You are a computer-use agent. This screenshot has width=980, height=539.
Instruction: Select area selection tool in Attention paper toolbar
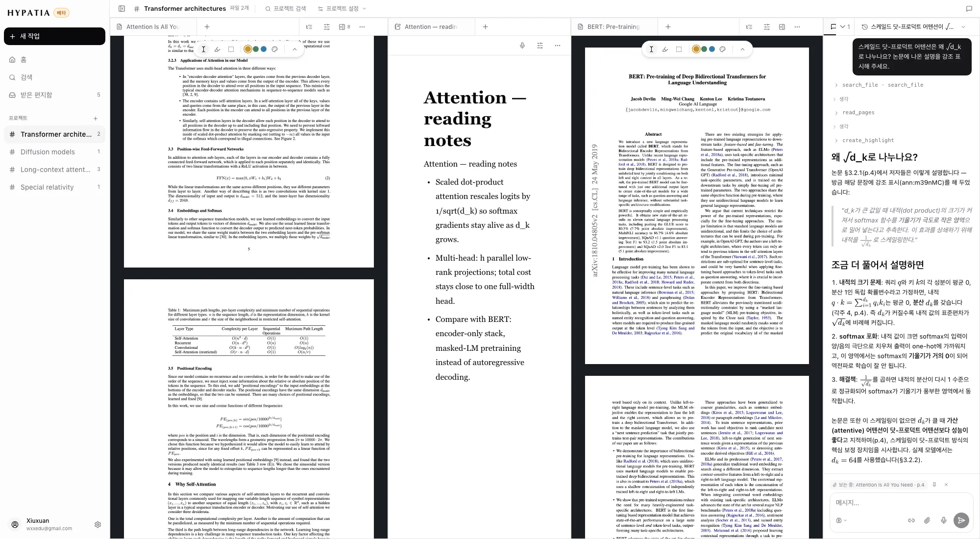(x=231, y=49)
